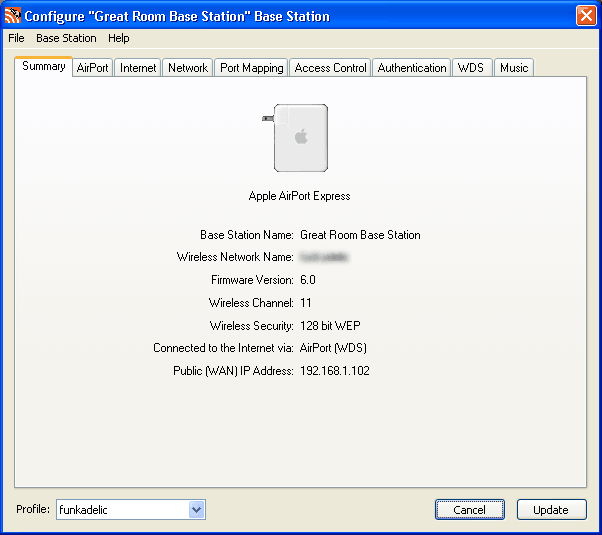The image size is (602, 535).
Task: Open the Access Control tab
Action: click(330, 68)
